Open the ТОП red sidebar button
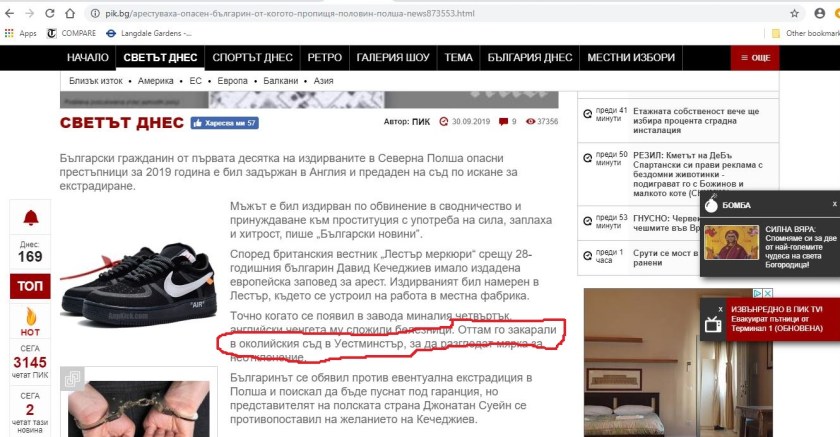 tap(30, 286)
